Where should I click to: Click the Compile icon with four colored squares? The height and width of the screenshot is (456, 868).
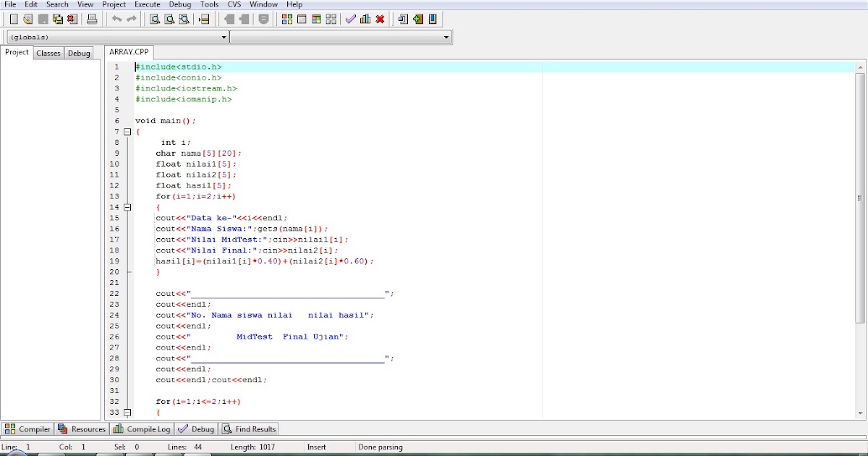pos(287,19)
